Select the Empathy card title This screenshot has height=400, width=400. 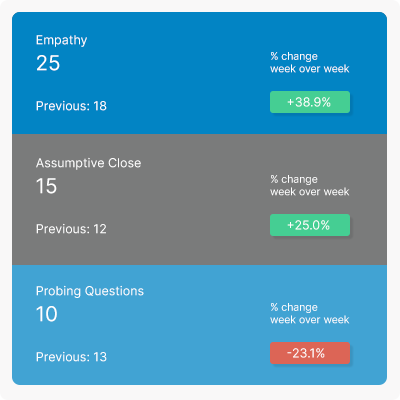point(61,40)
